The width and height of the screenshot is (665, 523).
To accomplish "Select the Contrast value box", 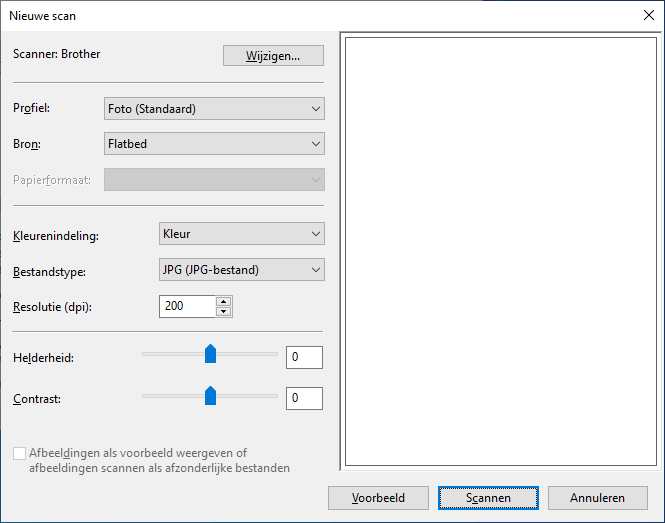I will pos(304,399).
